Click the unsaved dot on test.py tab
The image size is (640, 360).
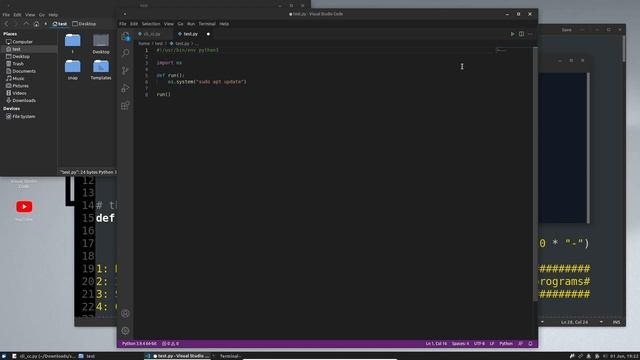tap(208, 34)
